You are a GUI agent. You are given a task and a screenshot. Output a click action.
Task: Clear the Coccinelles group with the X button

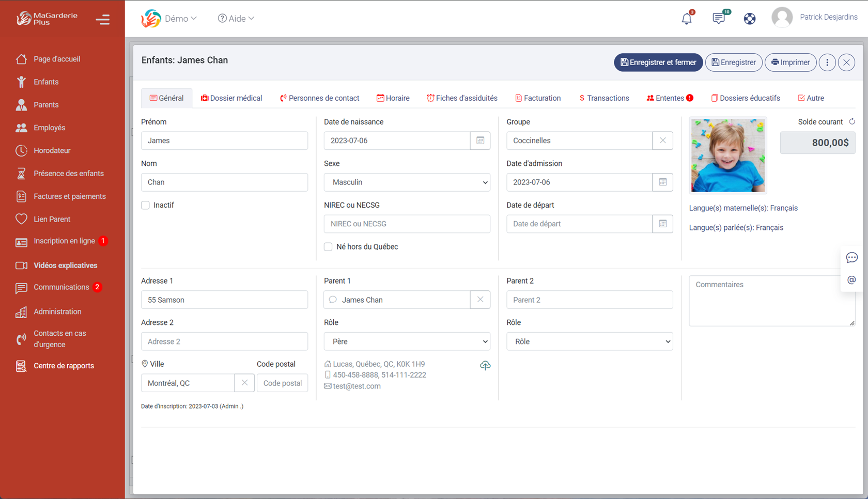[x=662, y=141]
